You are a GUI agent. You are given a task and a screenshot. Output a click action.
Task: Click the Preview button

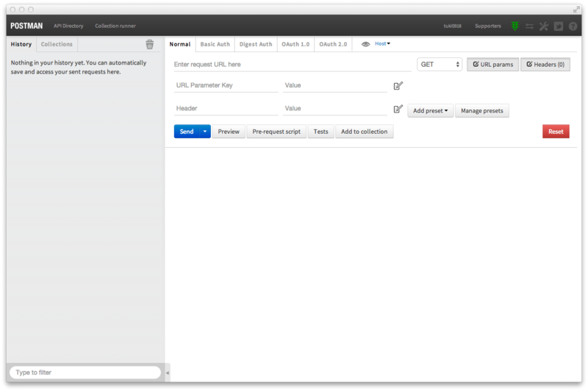(229, 132)
